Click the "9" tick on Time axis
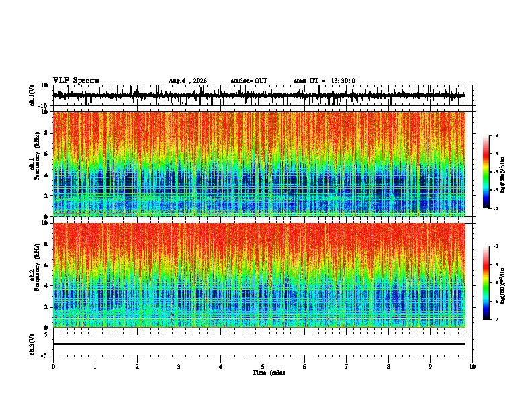The width and height of the screenshot is (532, 411). pos(430,367)
